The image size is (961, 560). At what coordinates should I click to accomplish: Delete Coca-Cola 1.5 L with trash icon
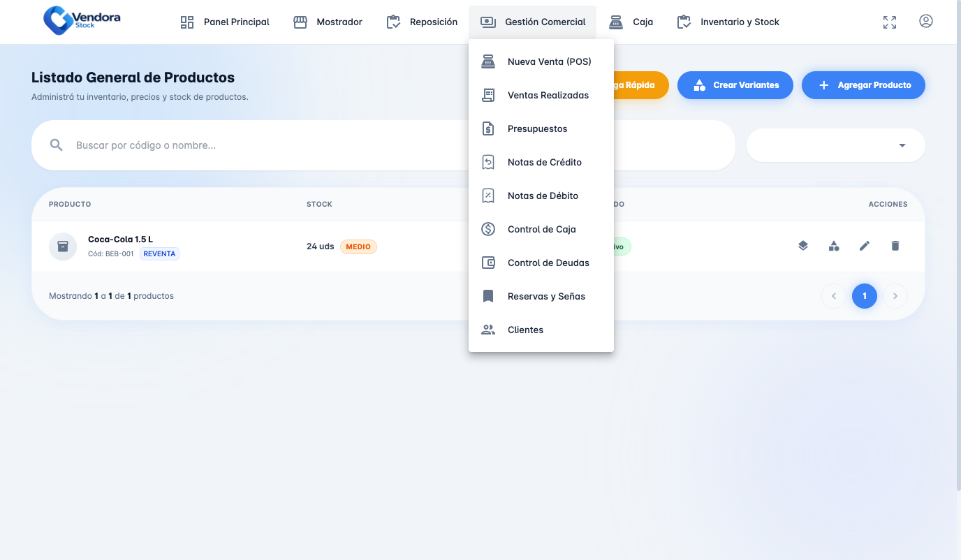(895, 246)
